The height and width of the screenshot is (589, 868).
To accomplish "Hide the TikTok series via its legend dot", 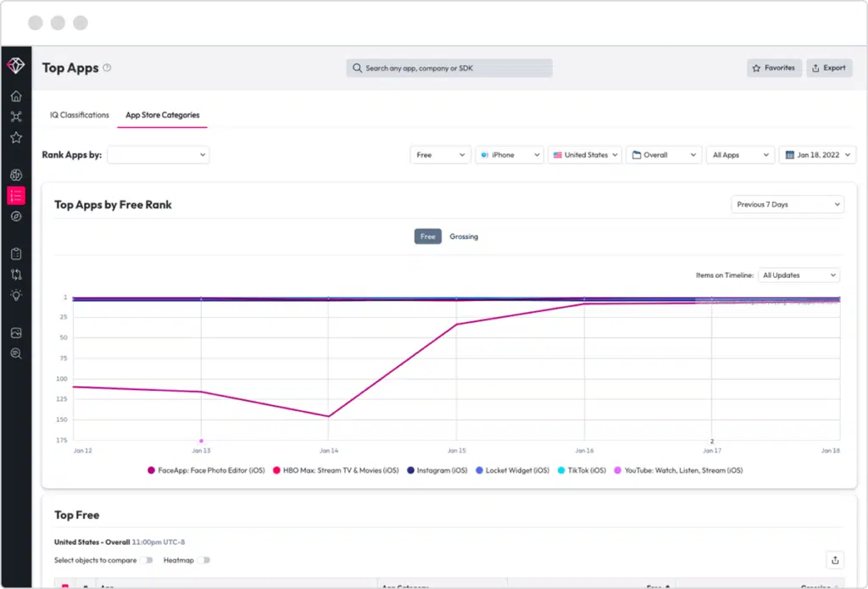I will [x=561, y=470].
